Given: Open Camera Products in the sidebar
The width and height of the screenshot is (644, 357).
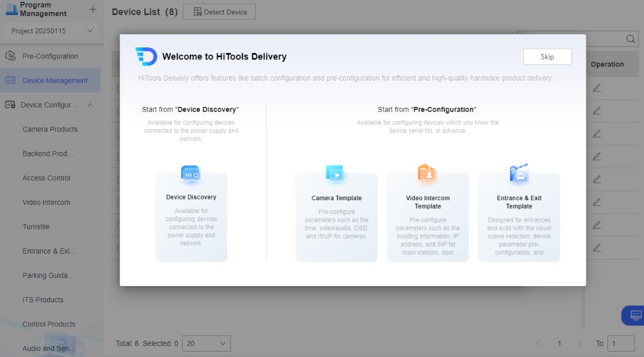Looking at the screenshot, I should click(x=50, y=129).
